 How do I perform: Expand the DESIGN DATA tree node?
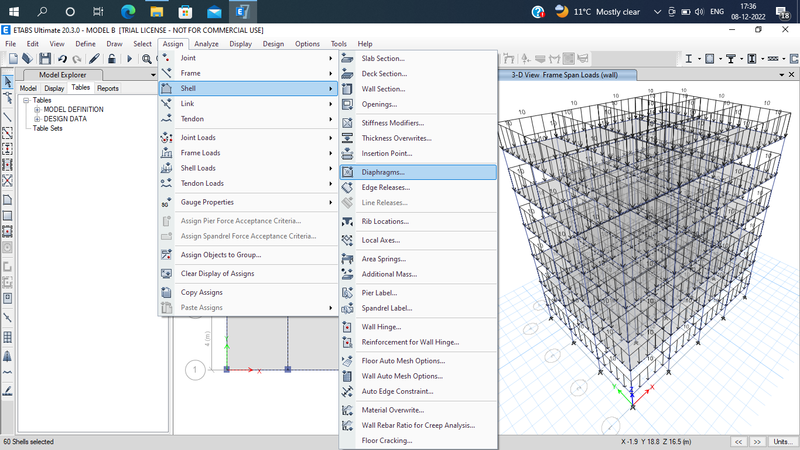37,119
